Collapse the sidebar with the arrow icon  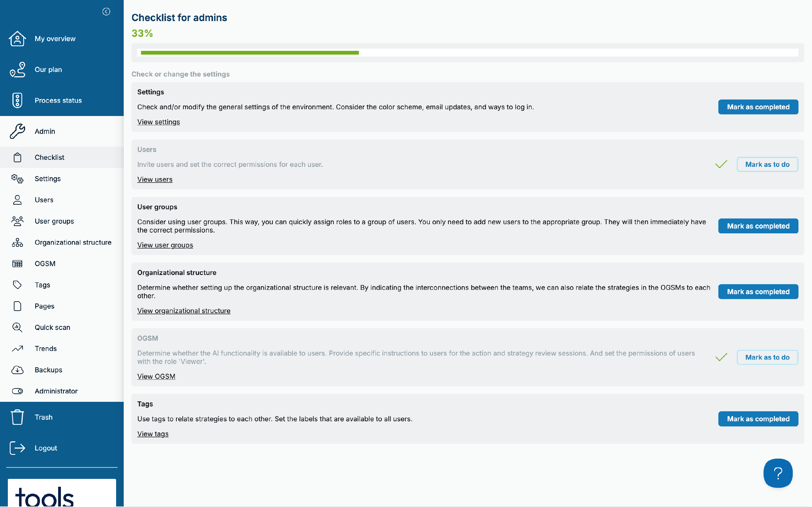pyautogui.click(x=106, y=12)
